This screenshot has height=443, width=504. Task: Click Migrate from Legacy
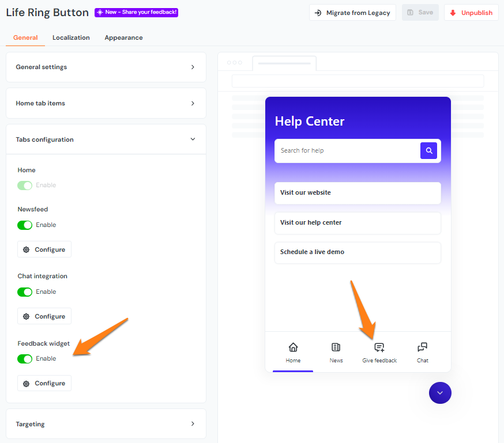point(352,12)
